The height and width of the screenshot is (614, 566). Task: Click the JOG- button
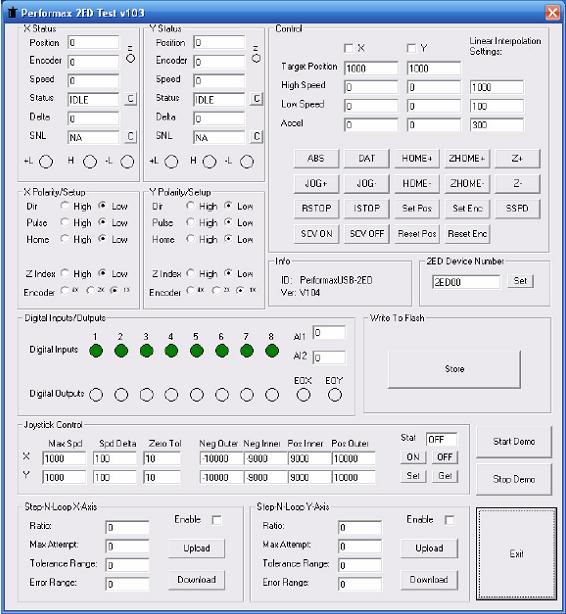367,184
